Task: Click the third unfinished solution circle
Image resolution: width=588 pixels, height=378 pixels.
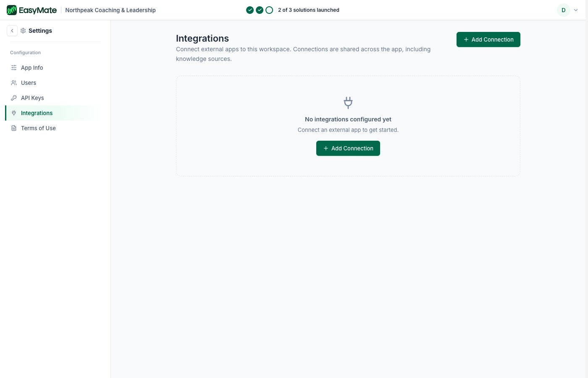Action: pyautogui.click(x=269, y=10)
